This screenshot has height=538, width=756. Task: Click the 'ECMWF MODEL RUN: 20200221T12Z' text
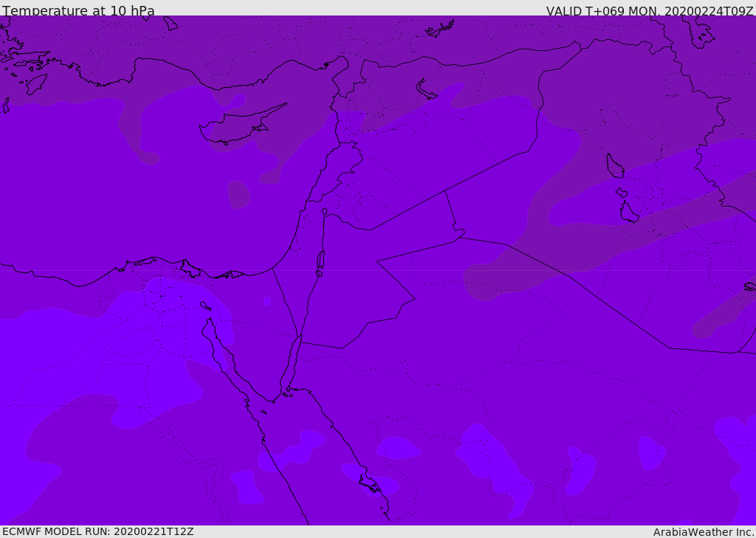click(98, 531)
